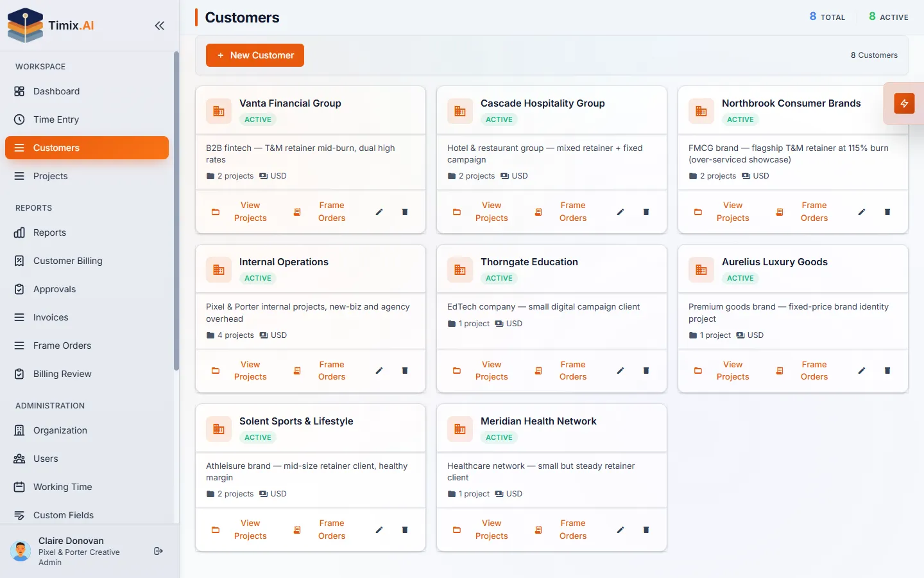Screen dimensions: 924x578
Task: Open Organization settings
Action: [x=87, y=430]
